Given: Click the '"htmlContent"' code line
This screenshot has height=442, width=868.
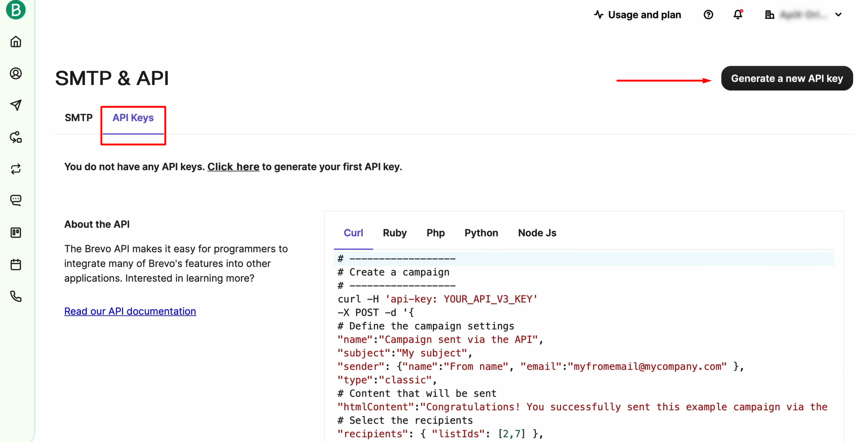Looking at the screenshot, I should 582,407.
